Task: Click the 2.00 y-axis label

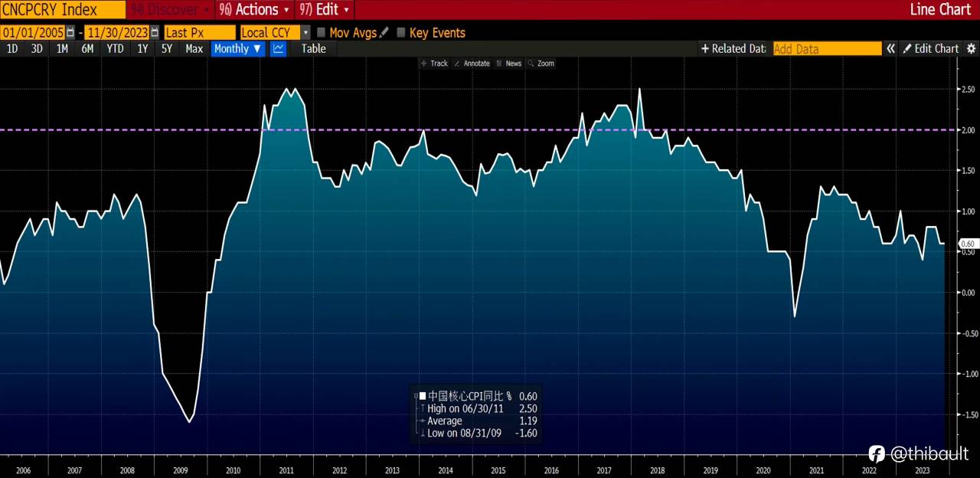Action: pos(967,130)
